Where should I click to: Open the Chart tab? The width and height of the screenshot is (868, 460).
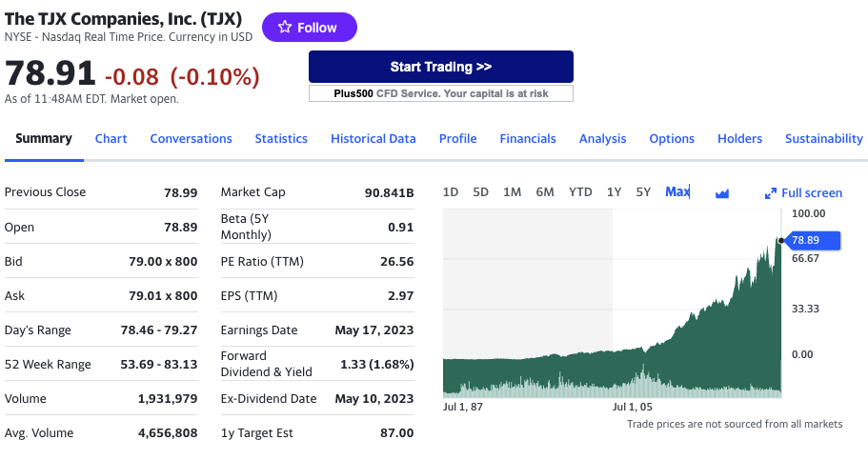pyautogui.click(x=111, y=138)
